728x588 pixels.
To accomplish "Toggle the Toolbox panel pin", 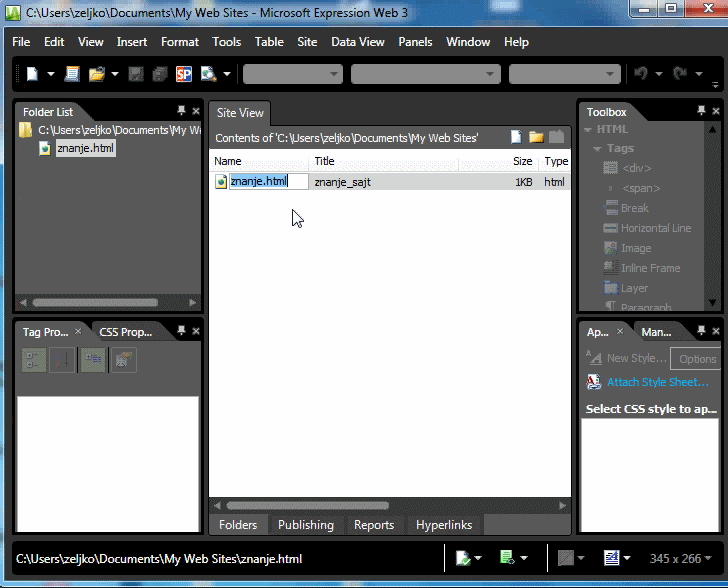I will click(701, 111).
